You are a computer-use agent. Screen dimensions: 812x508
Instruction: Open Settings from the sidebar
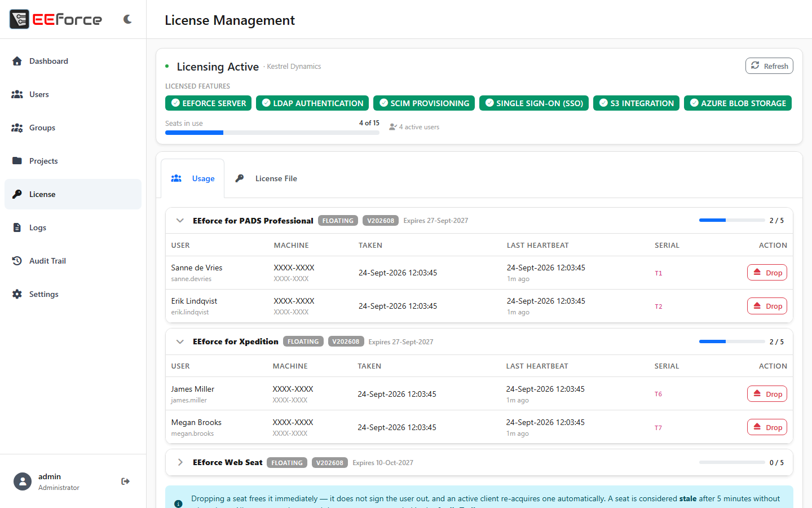point(73,294)
